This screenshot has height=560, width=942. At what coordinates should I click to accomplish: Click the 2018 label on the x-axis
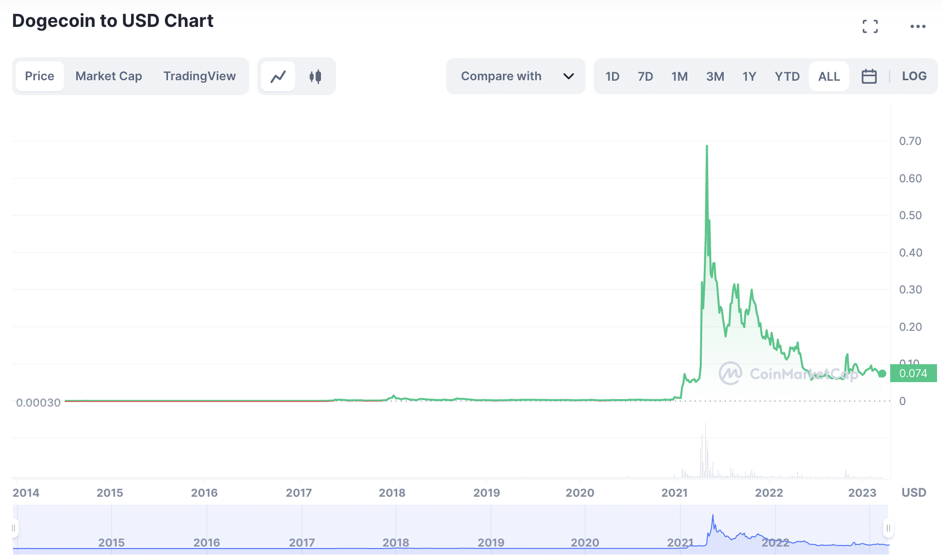coord(392,493)
